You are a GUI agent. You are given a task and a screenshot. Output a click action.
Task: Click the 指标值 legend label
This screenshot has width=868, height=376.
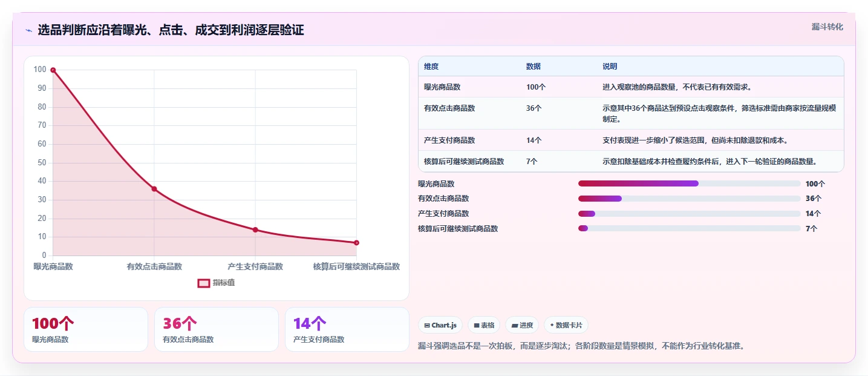(223, 283)
